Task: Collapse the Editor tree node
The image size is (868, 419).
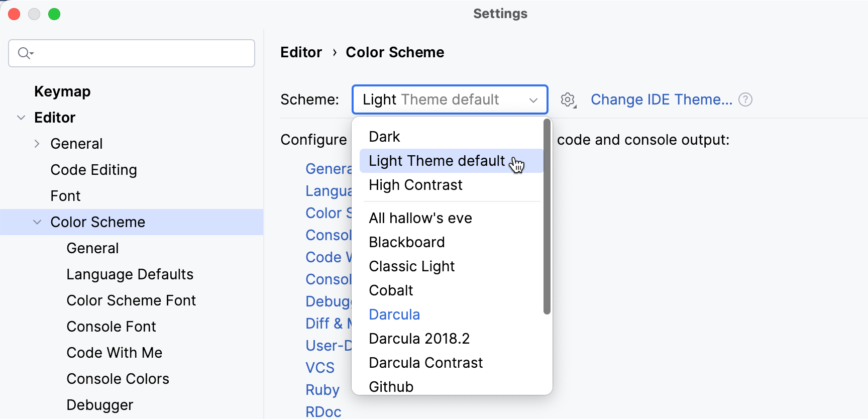Action: click(21, 117)
